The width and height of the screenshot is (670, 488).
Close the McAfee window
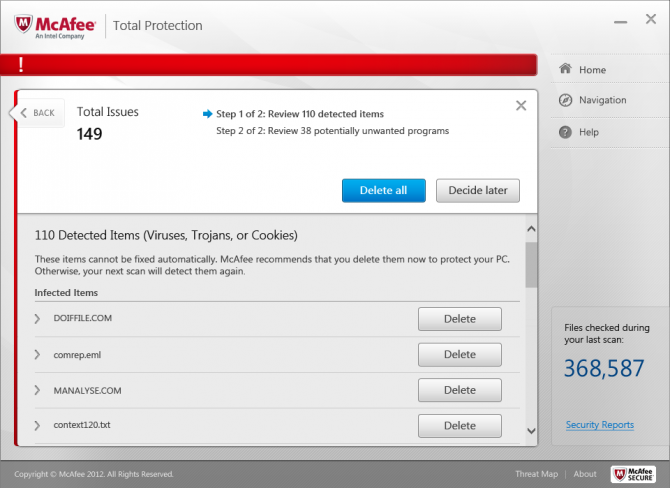pos(651,19)
